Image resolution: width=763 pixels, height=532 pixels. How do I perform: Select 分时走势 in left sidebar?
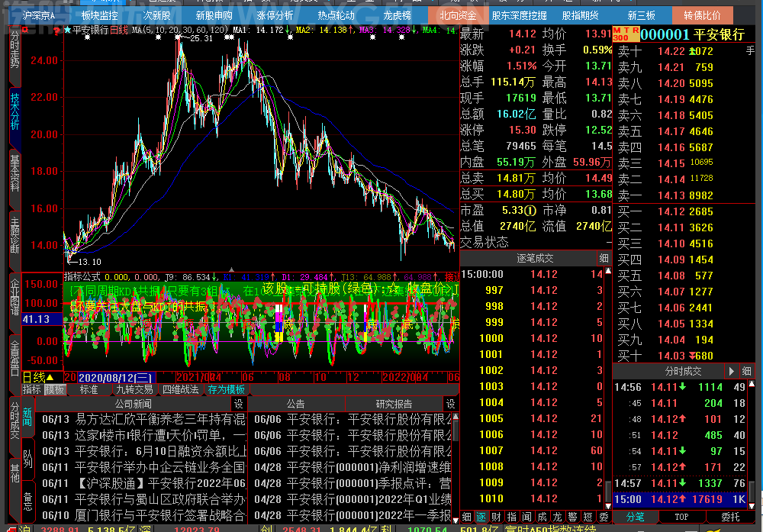coord(15,50)
